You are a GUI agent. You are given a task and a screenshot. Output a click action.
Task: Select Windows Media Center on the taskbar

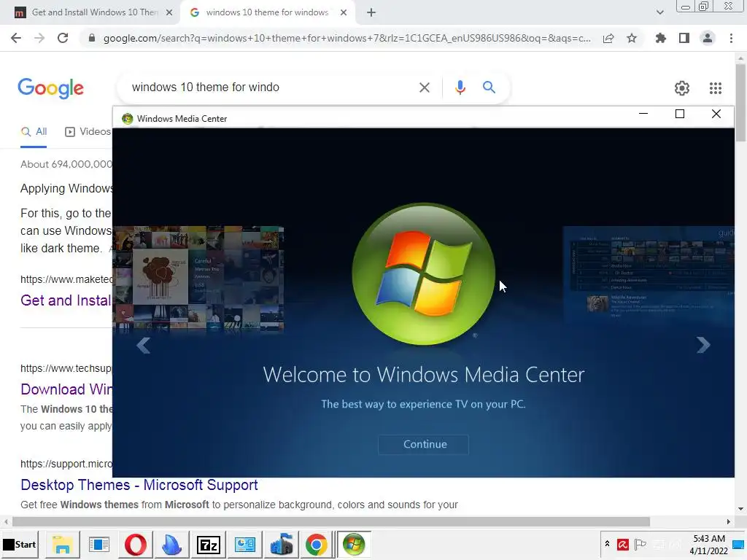pos(354,544)
